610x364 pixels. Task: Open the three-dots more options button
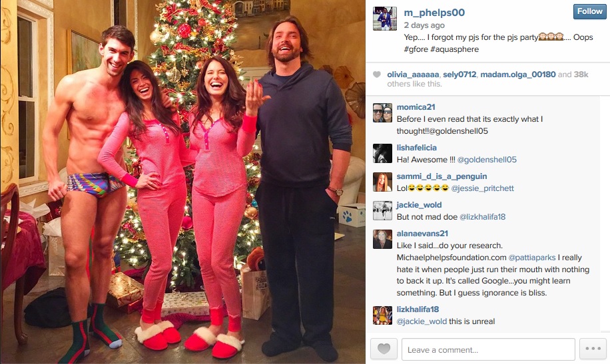coord(593,349)
